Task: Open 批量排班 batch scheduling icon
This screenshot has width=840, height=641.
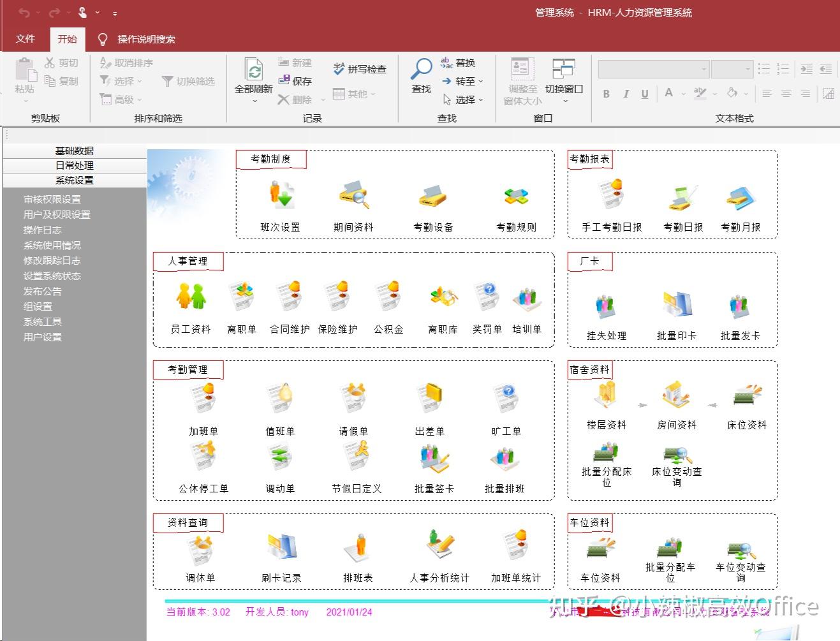Action: tap(505, 459)
